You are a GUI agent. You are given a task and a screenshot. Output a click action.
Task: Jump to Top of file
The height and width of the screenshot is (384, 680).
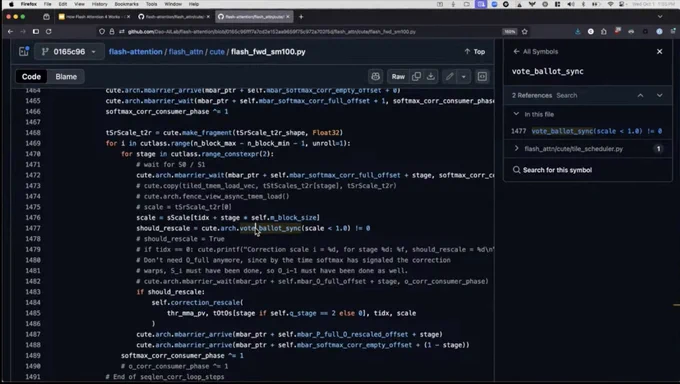[x=474, y=52]
